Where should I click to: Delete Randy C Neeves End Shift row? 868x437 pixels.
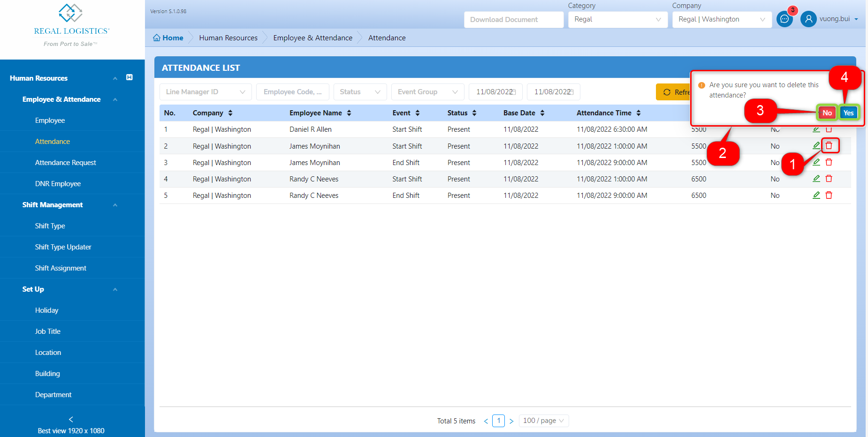coord(829,195)
